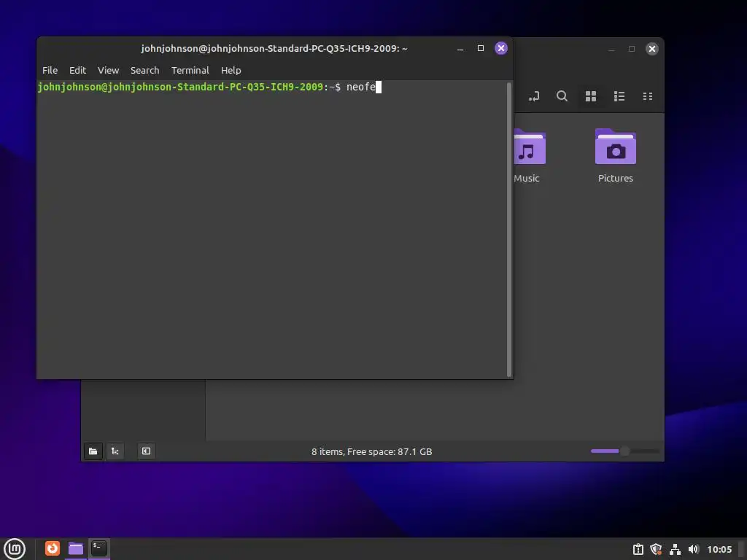Viewport: 747px width, 560px height.
Task: Open the File menu in terminal
Action: click(x=50, y=71)
